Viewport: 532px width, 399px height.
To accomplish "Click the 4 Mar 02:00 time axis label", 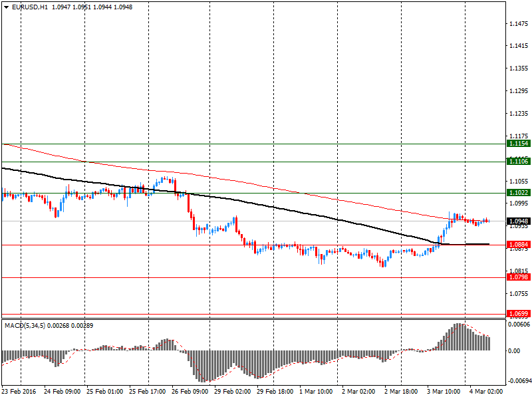I will coord(486,392).
